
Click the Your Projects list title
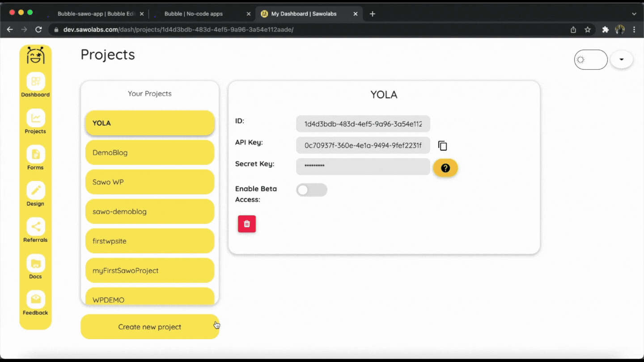[x=150, y=93]
